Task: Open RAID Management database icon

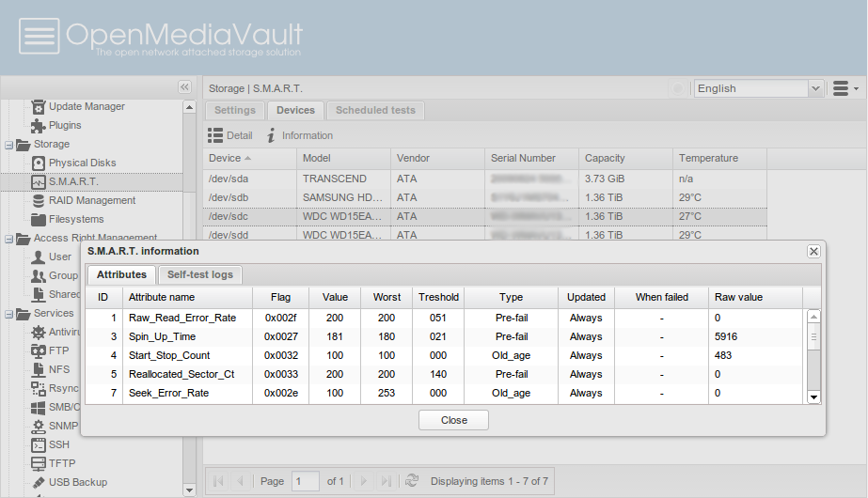Action: pyautogui.click(x=39, y=201)
